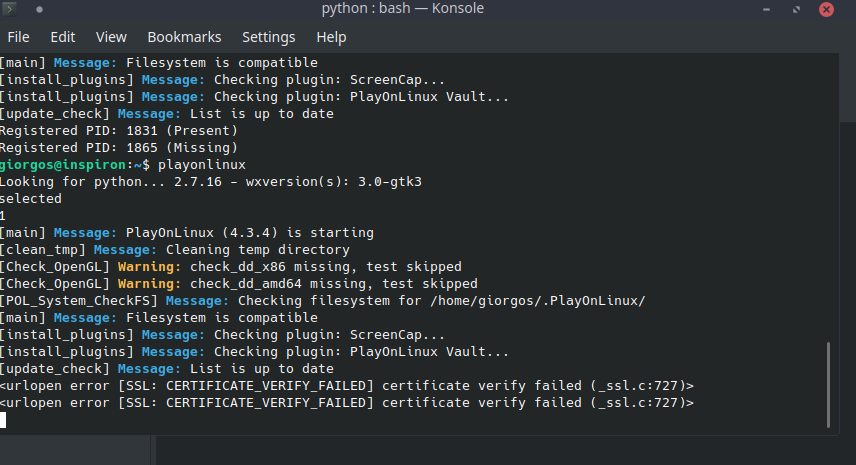Maximize the Konsole window
This screenshot has width=856, height=465.
(796, 9)
